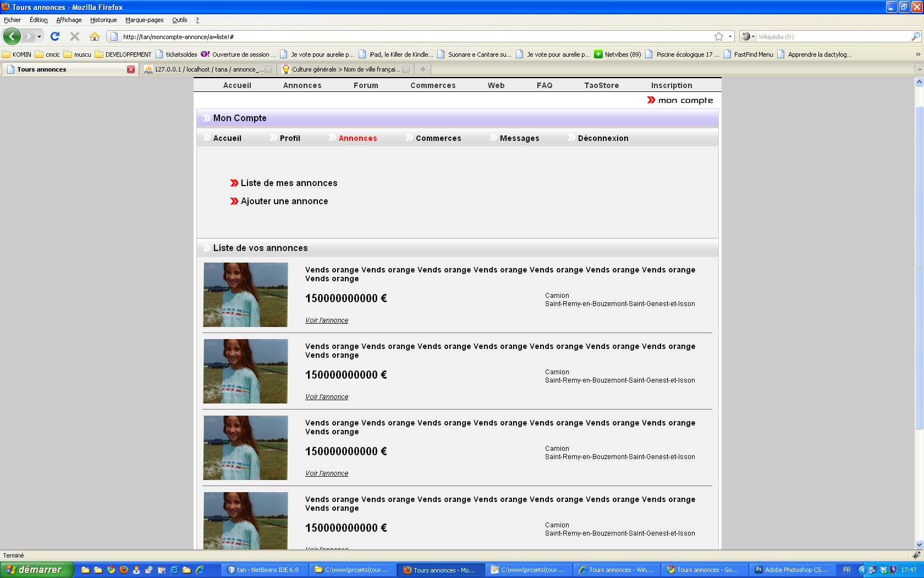Open tan - NetBeans IDE 6.8 from taskbar

pyautogui.click(x=265, y=570)
